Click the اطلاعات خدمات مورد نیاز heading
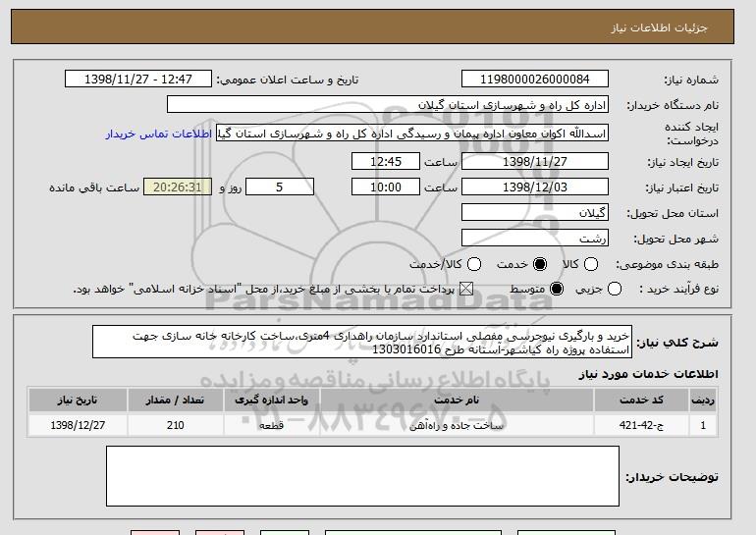Screen dimensions: 756x535 (648, 374)
